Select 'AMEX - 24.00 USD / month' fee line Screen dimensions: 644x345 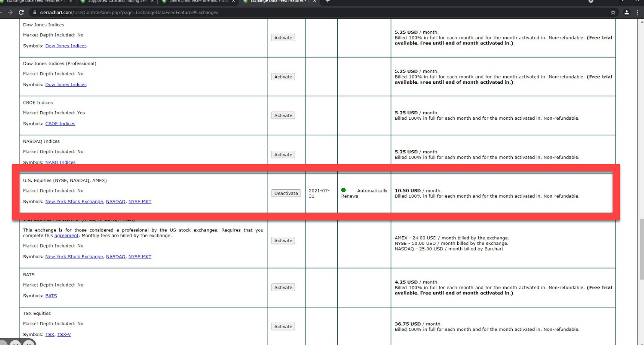pos(452,238)
